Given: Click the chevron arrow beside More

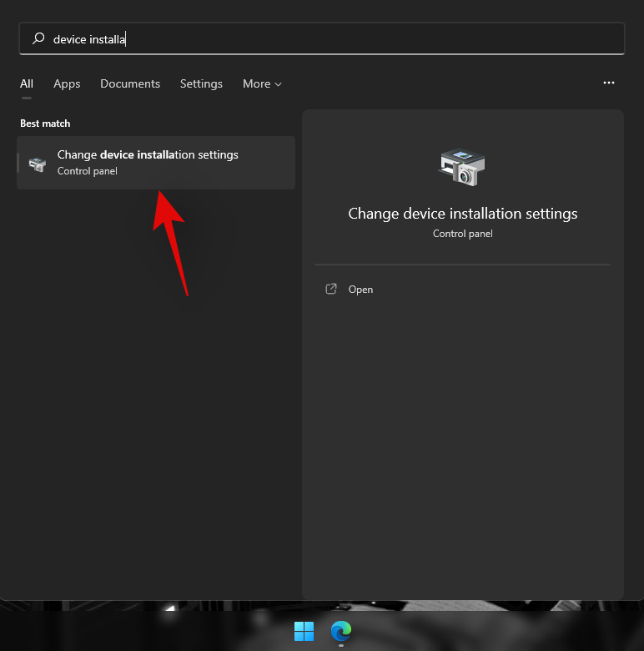Looking at the screenshot, I should [x=278, y=84].
